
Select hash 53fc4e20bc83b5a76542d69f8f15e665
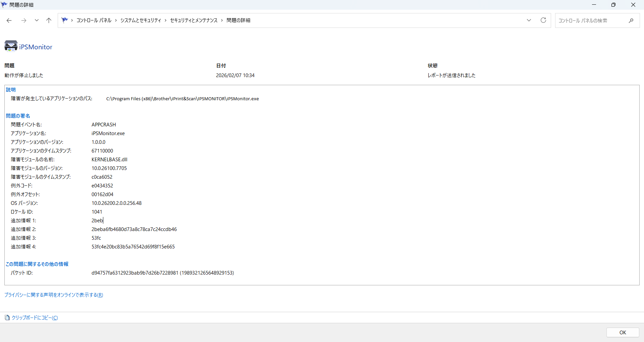pyautogui.click(x=133, y=247)
